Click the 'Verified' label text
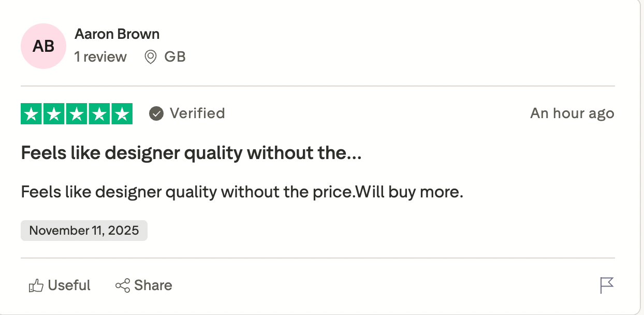The height and width of the screenshot is (315, 644). tap(197, 113)
